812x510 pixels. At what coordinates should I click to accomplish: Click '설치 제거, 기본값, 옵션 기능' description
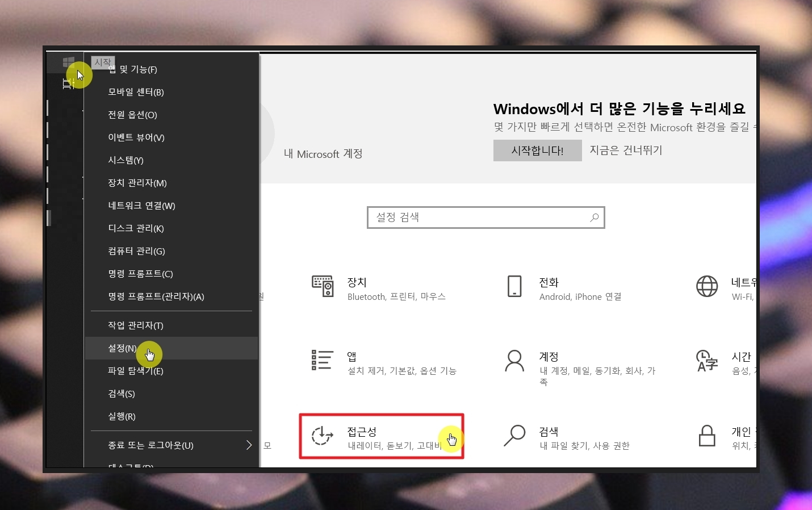tap(402, 371)
